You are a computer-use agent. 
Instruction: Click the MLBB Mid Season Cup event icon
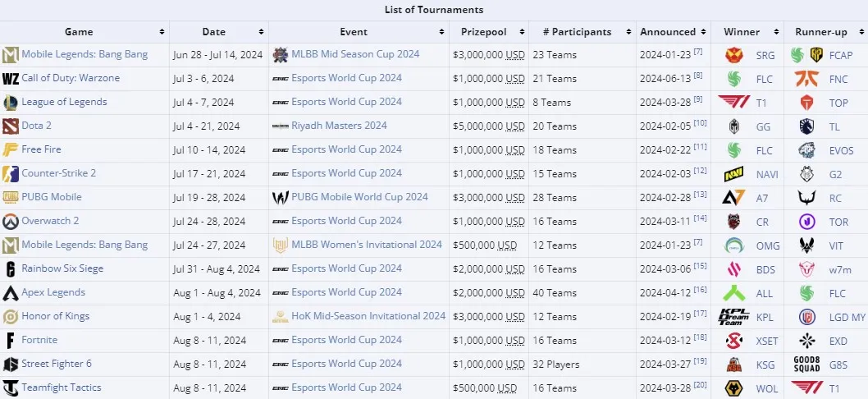tap(281, 54)
